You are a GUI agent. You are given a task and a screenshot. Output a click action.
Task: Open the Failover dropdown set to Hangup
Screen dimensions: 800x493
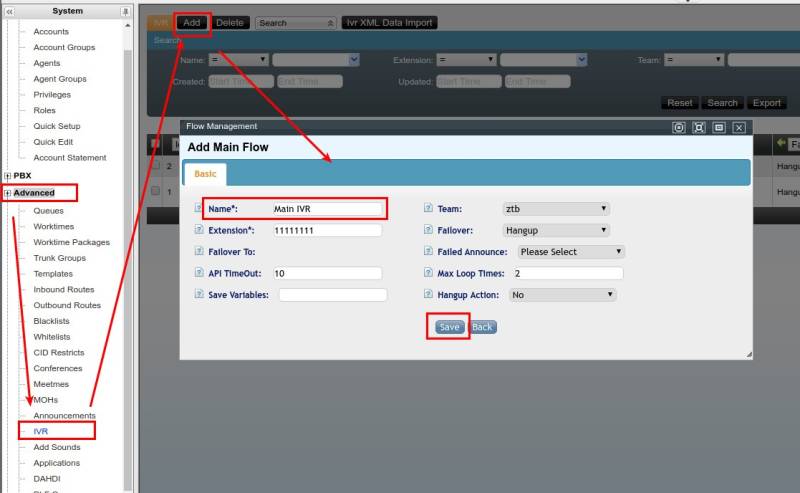(x=556, y=230)
